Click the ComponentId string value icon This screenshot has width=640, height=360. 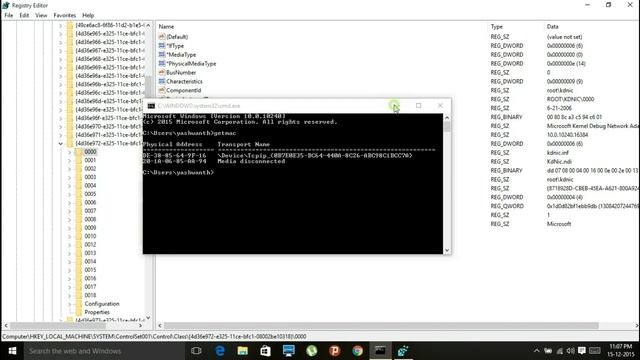162,90
